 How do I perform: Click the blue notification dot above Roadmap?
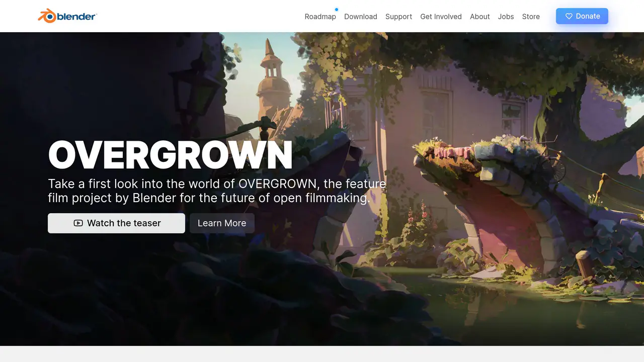pyautogui.click(x=337, y=9)
